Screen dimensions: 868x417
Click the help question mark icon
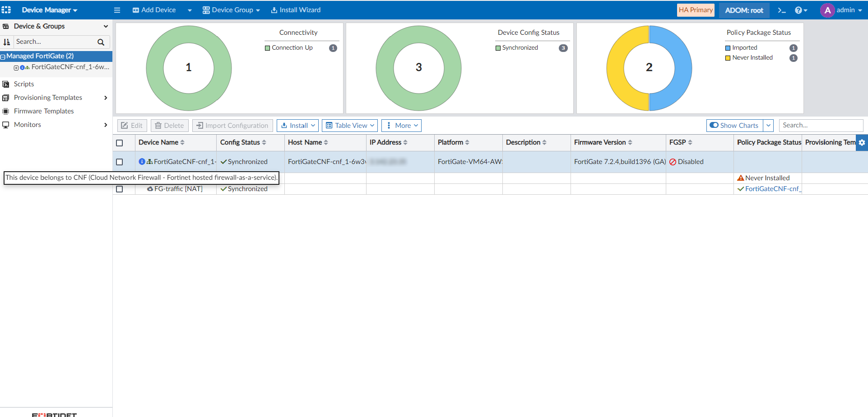pyautogui.click(x=798, y=10)
